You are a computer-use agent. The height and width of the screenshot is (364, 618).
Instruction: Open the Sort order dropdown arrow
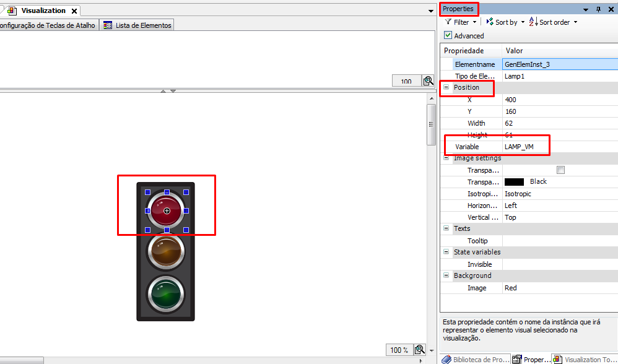(x=576, y=22)
